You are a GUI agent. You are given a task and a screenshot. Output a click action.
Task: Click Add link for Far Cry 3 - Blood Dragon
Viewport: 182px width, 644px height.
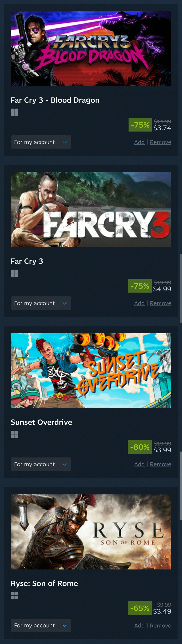pos(139,142)
